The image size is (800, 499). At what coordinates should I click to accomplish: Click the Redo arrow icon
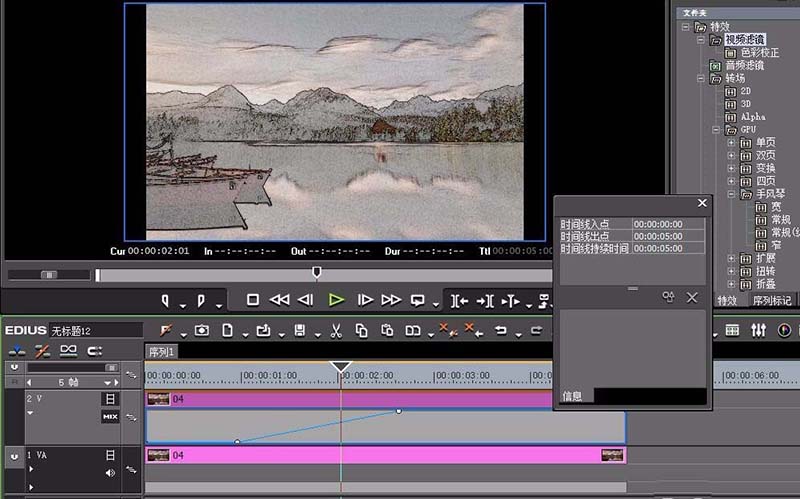[536, 331]
